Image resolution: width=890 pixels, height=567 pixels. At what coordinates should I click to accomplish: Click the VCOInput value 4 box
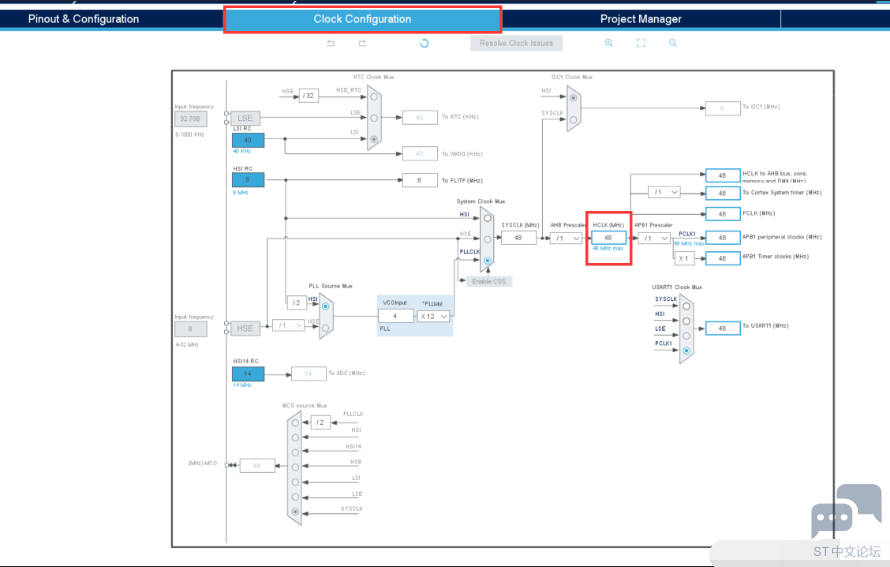click(x=396, y=316)
